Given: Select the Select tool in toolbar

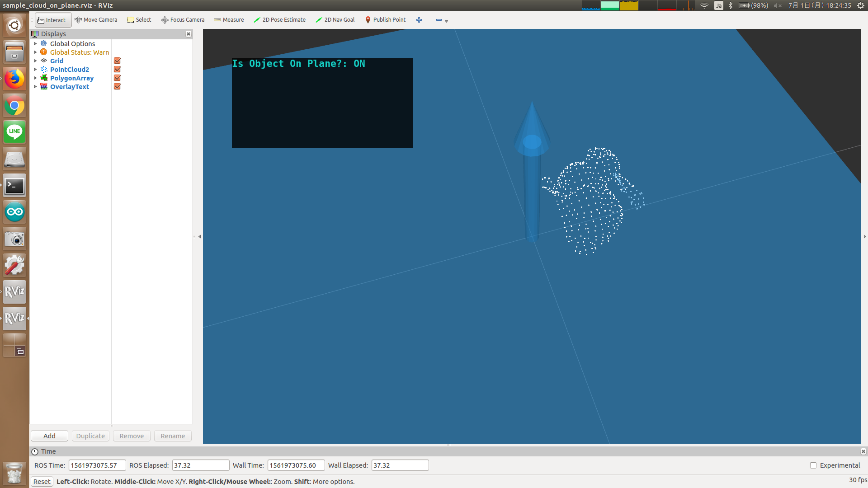Looking at the screenshot, I should coord(139,20).
